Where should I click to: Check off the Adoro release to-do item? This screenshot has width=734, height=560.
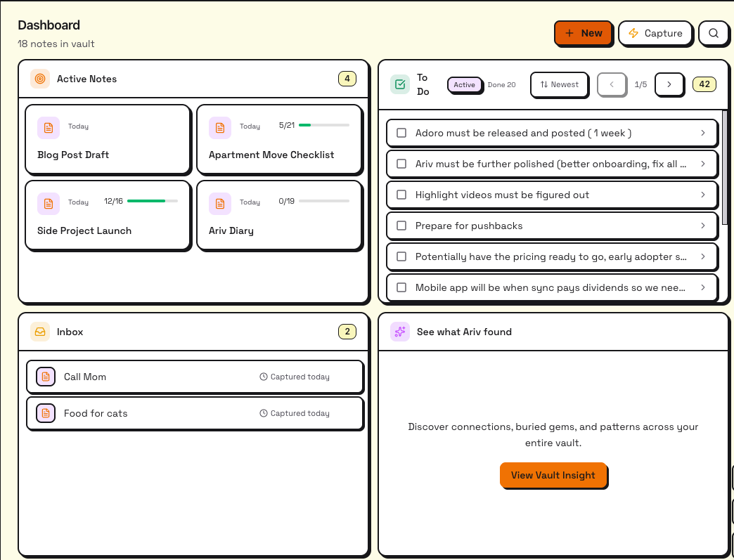(x=401, y=133)
